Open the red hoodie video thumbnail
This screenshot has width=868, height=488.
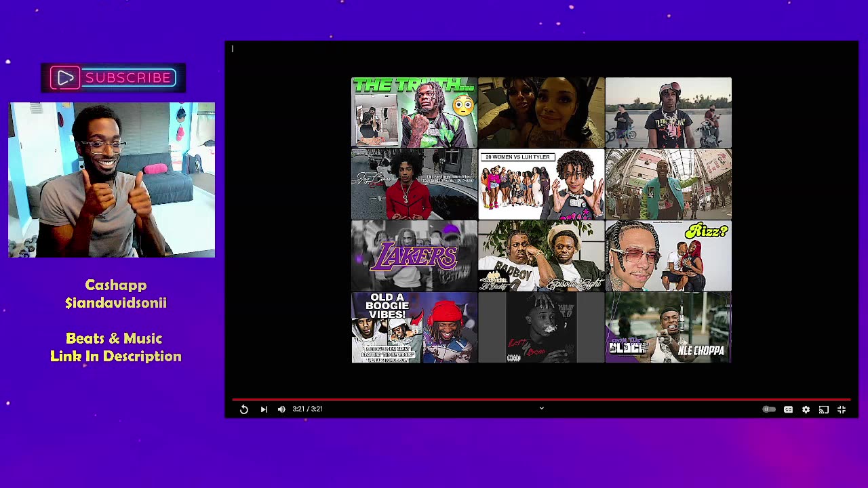click(414, 184)
